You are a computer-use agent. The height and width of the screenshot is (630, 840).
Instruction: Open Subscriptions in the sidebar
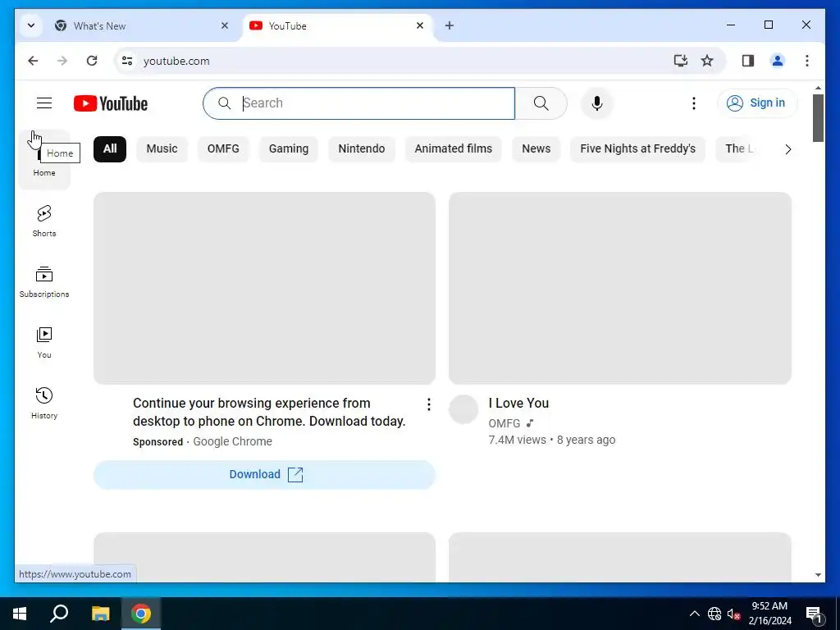[44, 282]
